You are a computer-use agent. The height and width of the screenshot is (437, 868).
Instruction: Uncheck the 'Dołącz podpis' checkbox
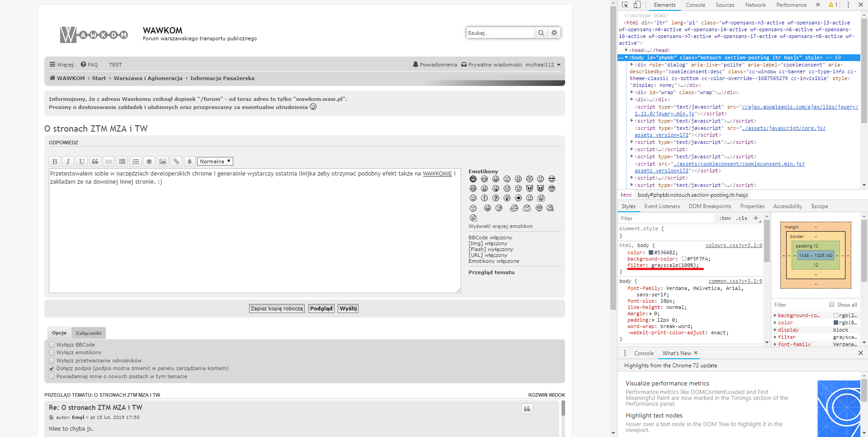pyautogui.click(x=52, y=369)
